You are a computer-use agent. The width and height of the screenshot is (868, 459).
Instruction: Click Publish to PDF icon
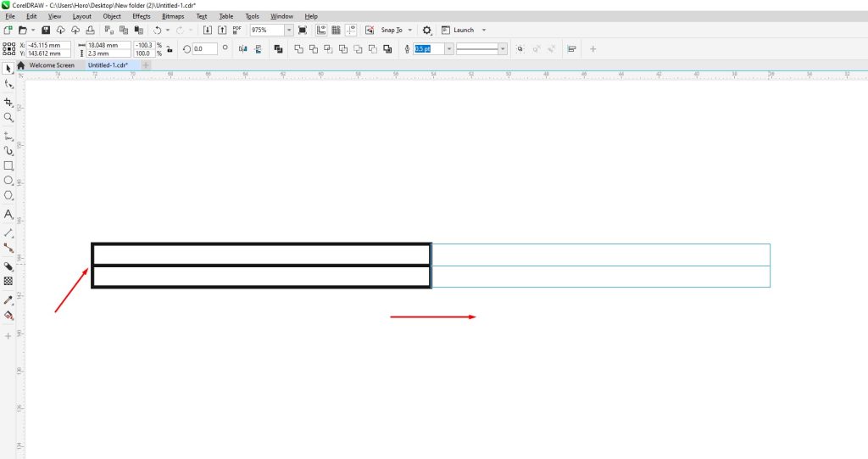coord(237,30)
